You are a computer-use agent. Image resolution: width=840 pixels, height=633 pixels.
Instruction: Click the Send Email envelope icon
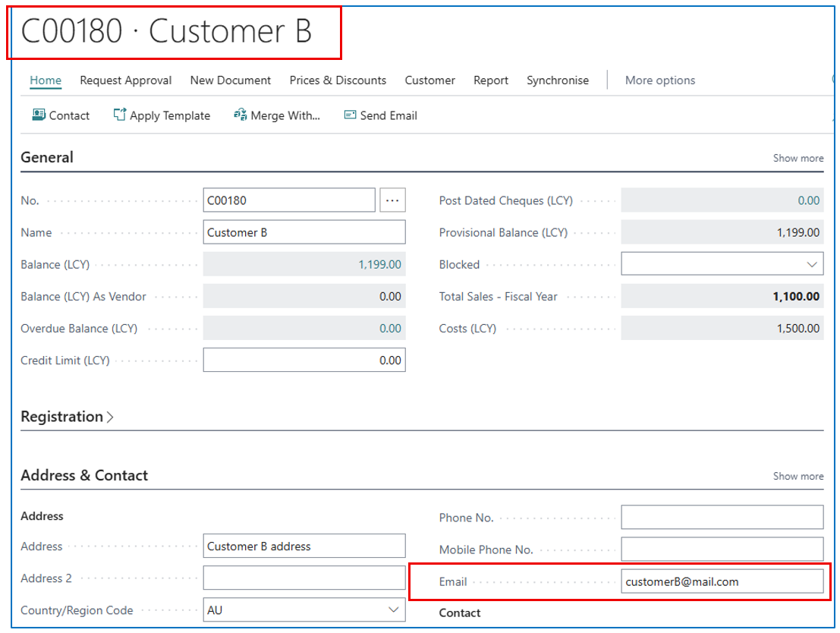coord(350,115)
